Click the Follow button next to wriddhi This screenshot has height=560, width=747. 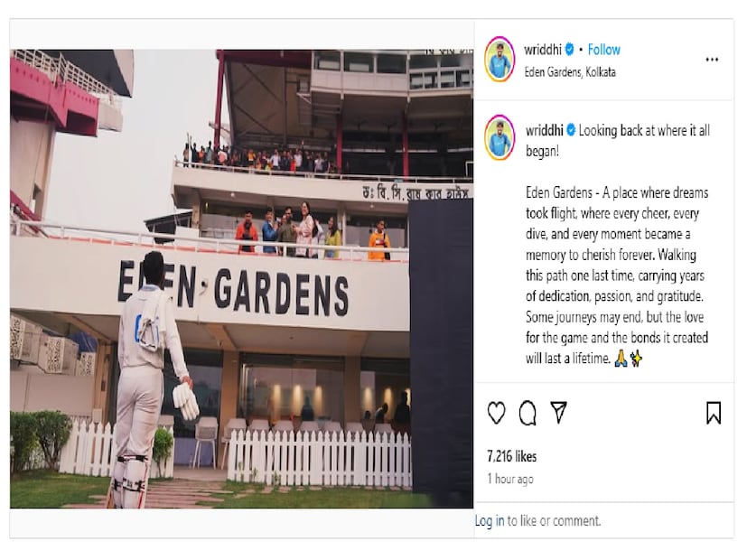pyautogui.click(x=603, y=50)
